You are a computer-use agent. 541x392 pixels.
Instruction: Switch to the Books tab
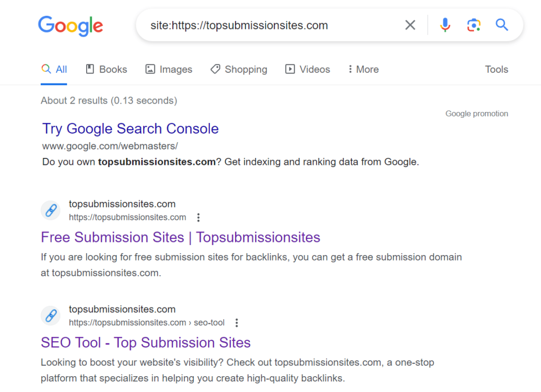(x=107, y=69)
